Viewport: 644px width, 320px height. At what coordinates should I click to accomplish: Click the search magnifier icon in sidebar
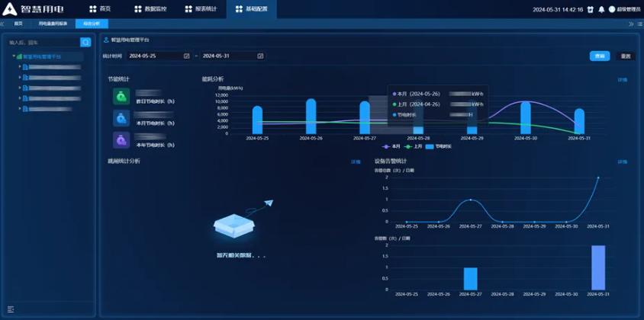pos(85,43)
